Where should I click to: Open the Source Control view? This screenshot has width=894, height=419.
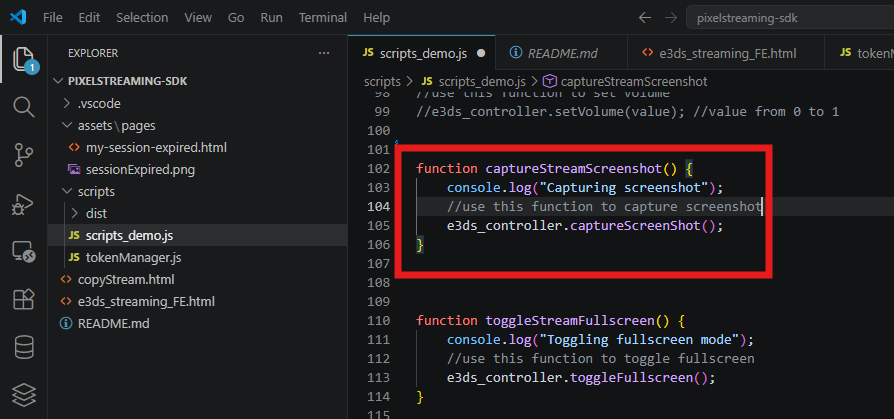click(x=23, y=155)
